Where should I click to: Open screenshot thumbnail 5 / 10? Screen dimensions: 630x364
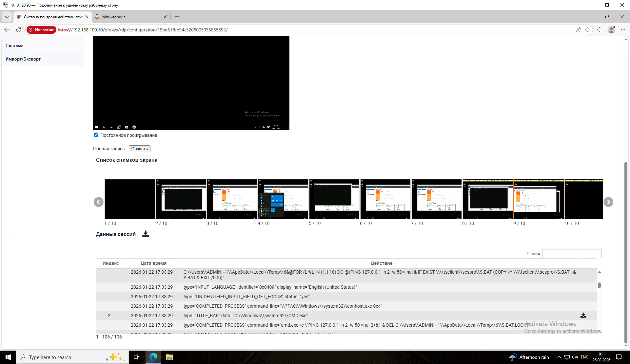(x=334, y=199)
